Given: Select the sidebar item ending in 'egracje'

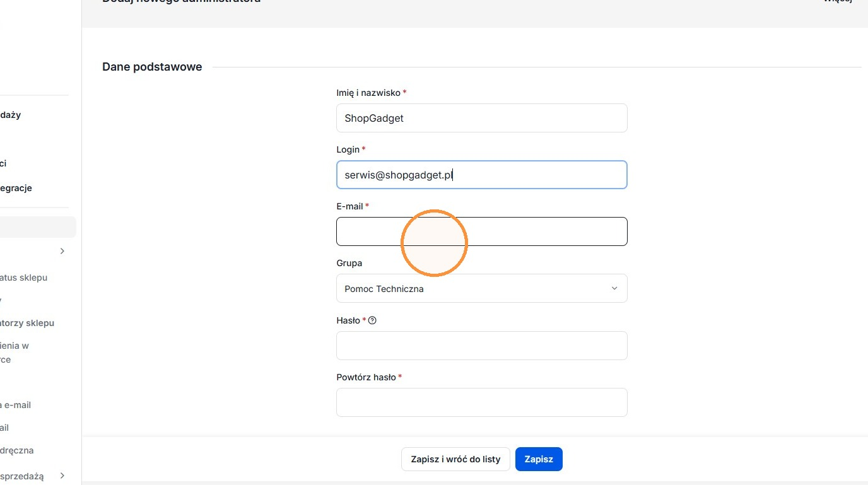Looking at the screenshot, I should pyautogui.click(x=16, y=188).
